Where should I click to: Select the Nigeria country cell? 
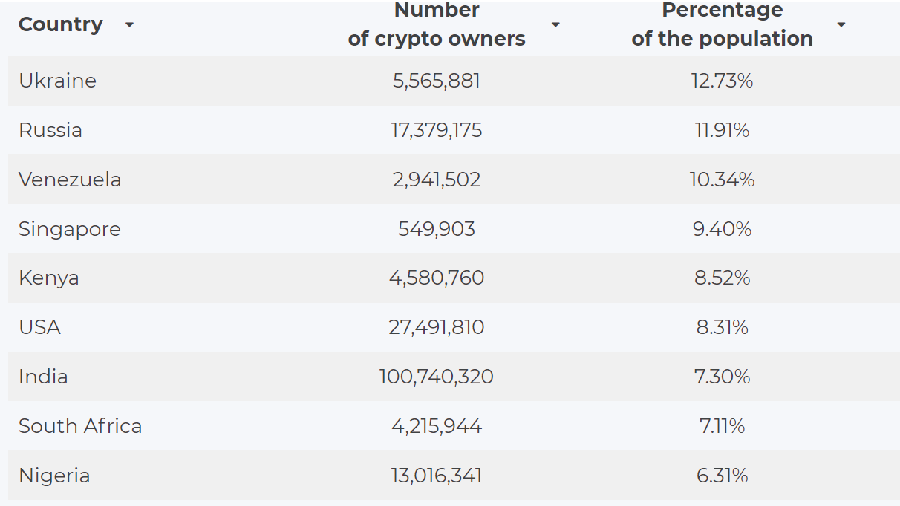[54, 475]
